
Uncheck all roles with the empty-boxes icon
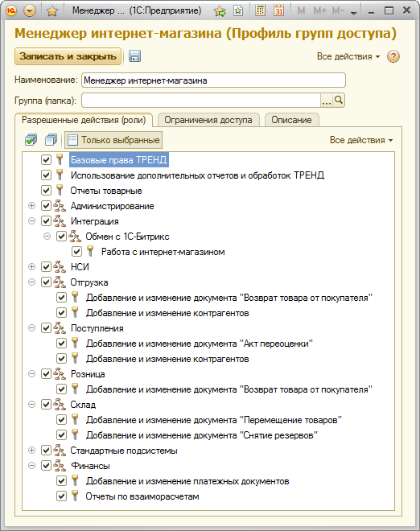tap(51, 140)
